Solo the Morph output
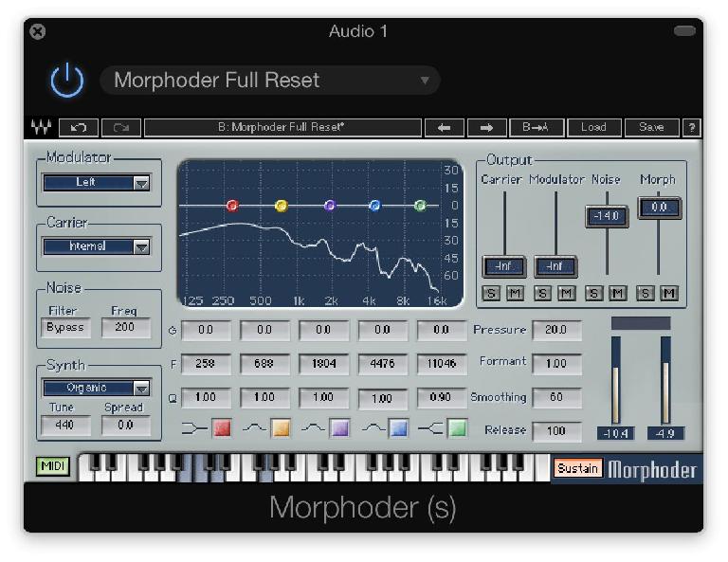728x562 pixels. (646, 293)
